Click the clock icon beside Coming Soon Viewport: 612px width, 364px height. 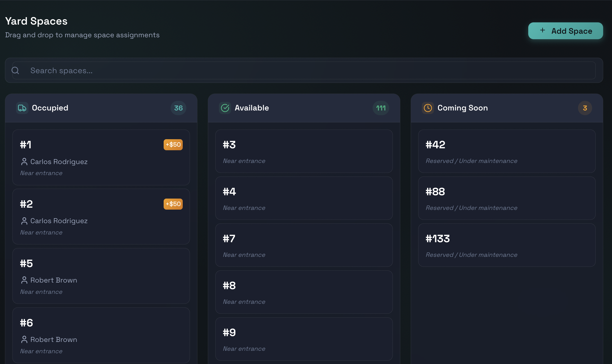(428, 108)
